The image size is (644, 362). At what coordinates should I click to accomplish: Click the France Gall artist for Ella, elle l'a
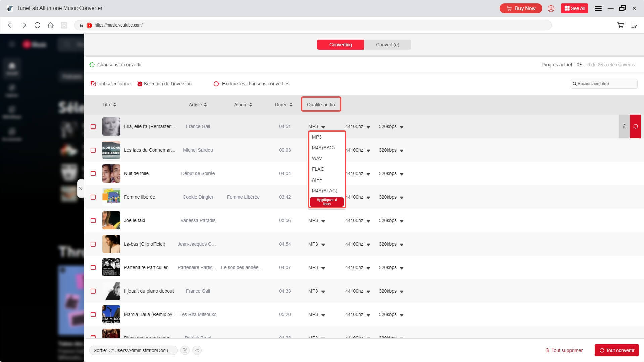point(198,126)
